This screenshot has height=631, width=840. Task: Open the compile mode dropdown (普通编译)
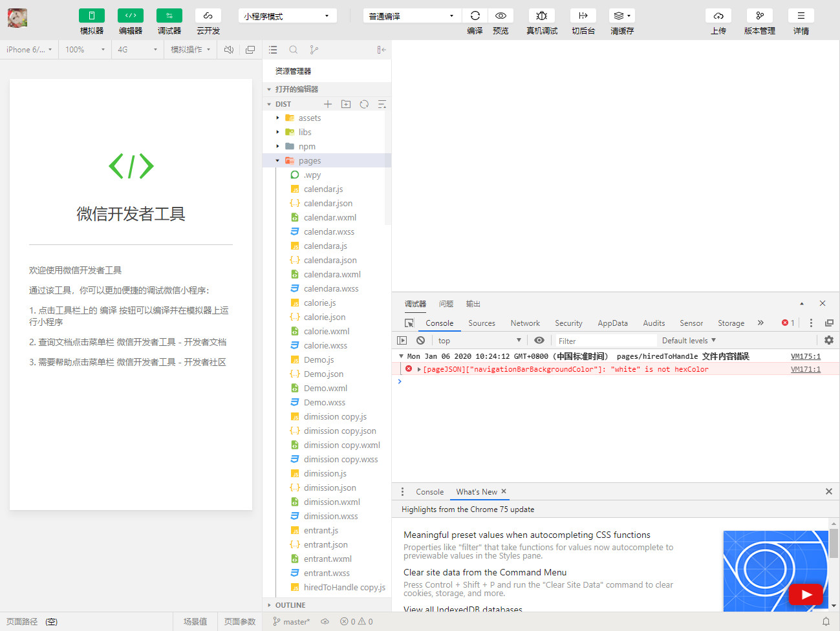coord(412,16)
